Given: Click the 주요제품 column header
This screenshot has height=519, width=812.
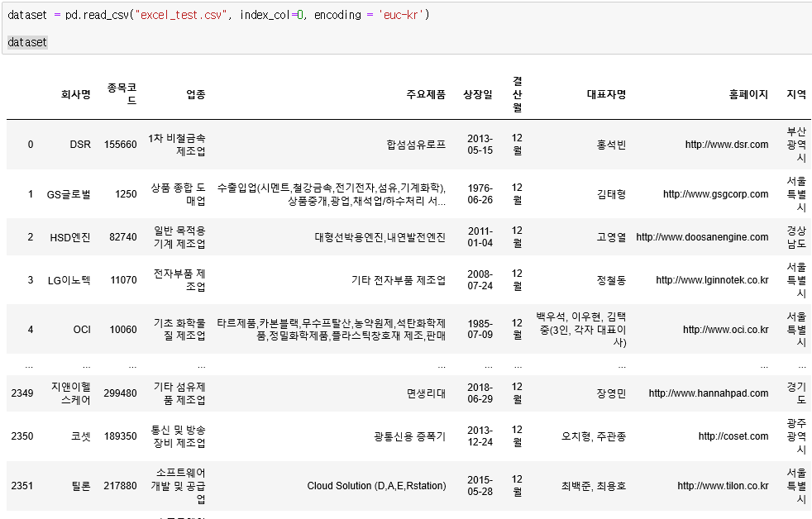Looking at the screenshot, I should click(x=426, y=94).
